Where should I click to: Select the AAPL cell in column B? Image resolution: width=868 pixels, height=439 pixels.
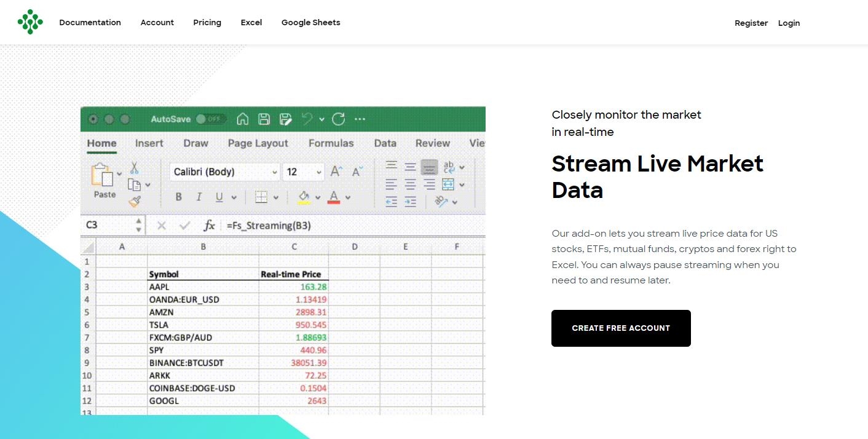203,287
